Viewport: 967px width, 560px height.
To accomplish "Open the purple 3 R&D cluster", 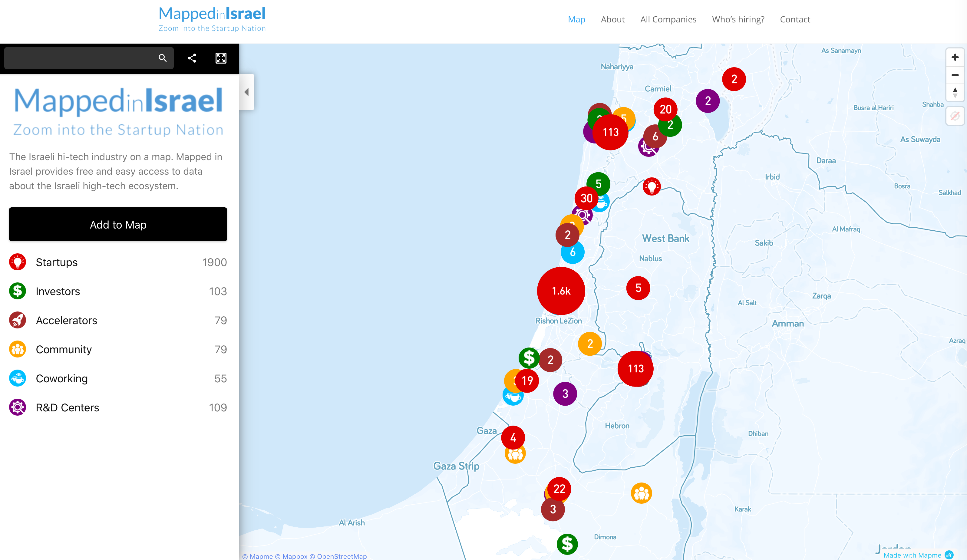I will pyautogui.click(x=565, y=394).
